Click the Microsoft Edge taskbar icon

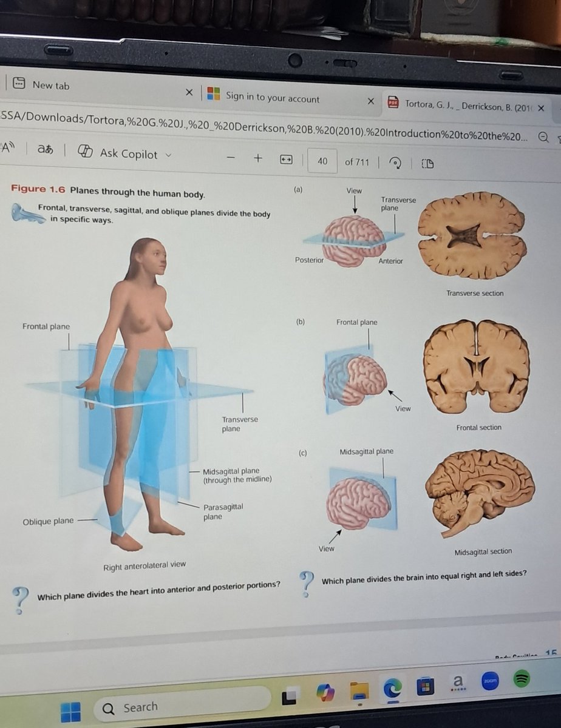(x=392, y=687)
